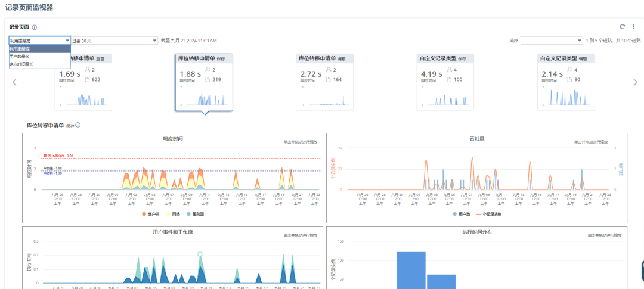644x289 pixels.
Task: Select the 库位转移申请单 查看 tile
Action: point(83,82)
